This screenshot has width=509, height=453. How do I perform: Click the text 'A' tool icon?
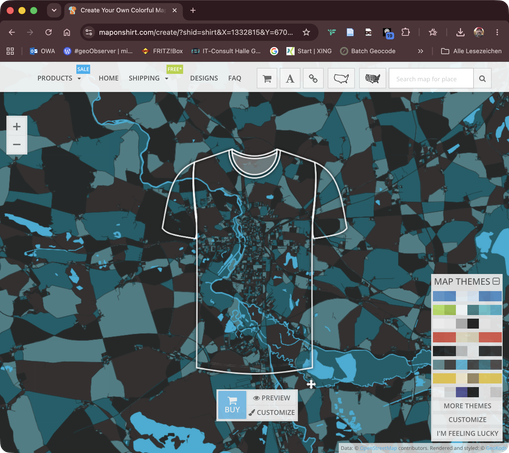pyautogui.click(x=290, y=79)
